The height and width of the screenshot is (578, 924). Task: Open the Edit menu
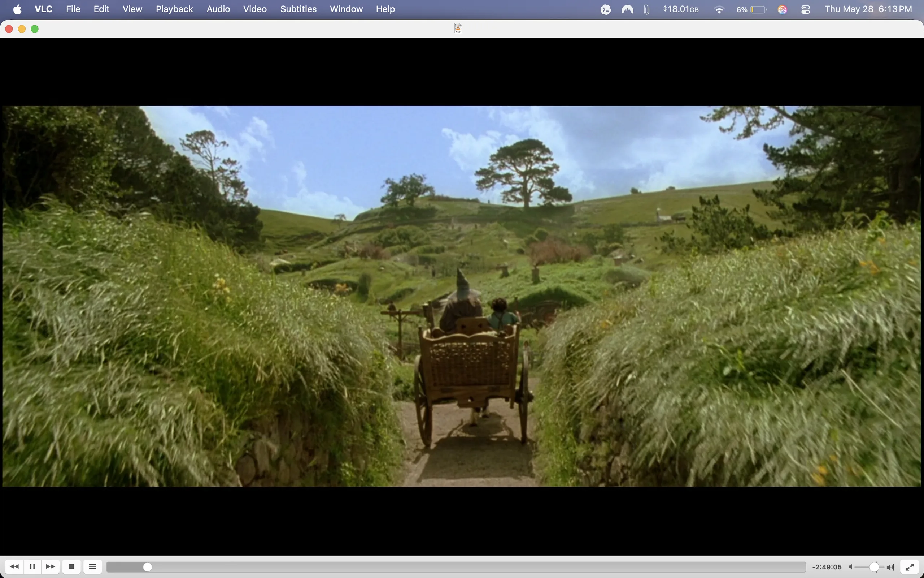[x=101, y=9]
